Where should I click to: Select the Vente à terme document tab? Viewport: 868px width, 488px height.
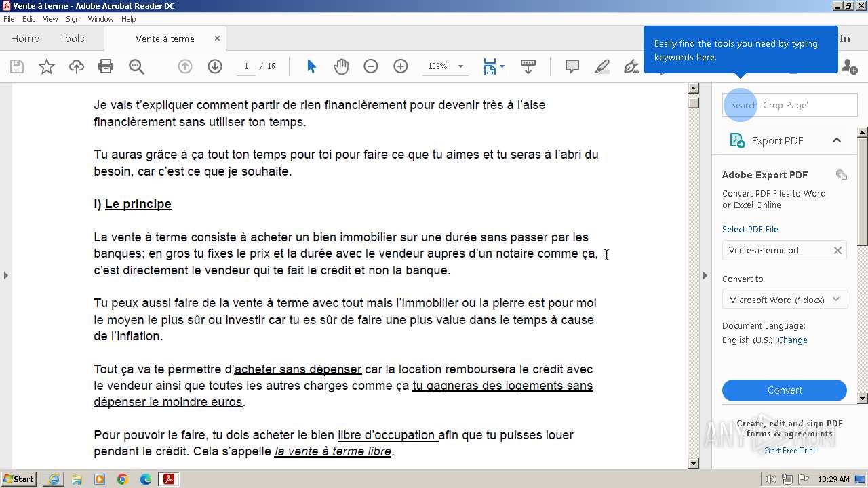[x=165, y=39]
